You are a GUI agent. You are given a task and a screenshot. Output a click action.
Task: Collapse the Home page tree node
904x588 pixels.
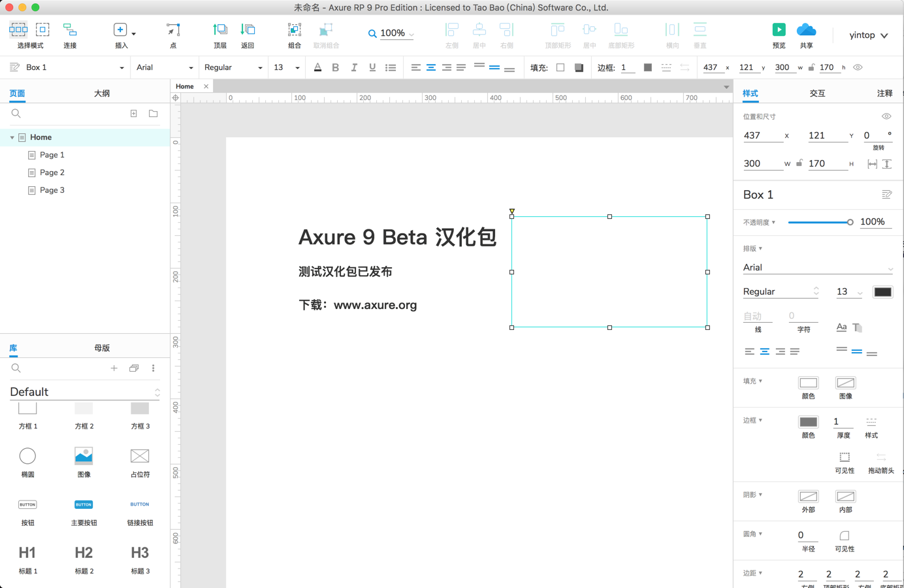12,138
